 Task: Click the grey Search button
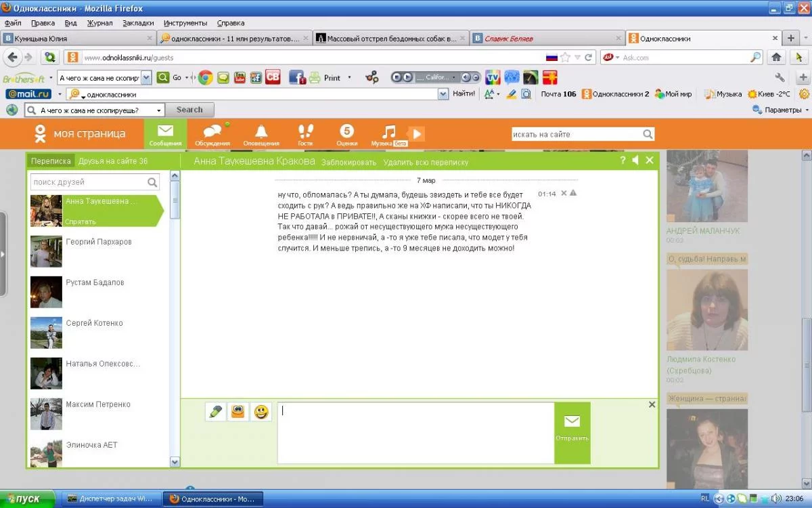(x=189, y=110)
